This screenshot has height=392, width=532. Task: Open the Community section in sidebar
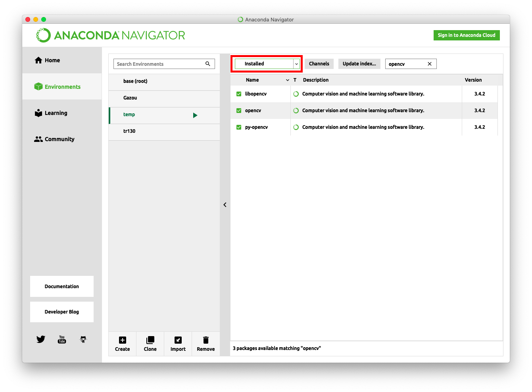[62, 139]
